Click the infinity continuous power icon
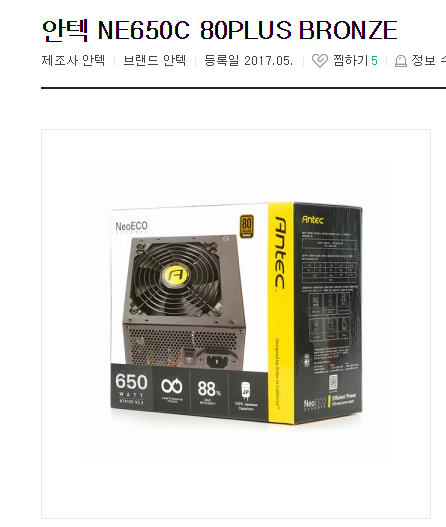446x527 pixels. (172, 386)
